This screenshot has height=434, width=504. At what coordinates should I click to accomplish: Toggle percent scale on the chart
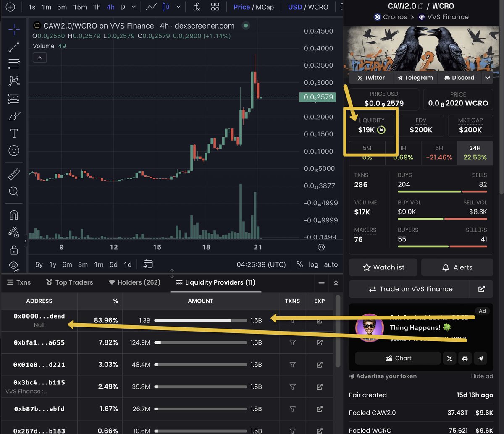click(x=299, y=264)
